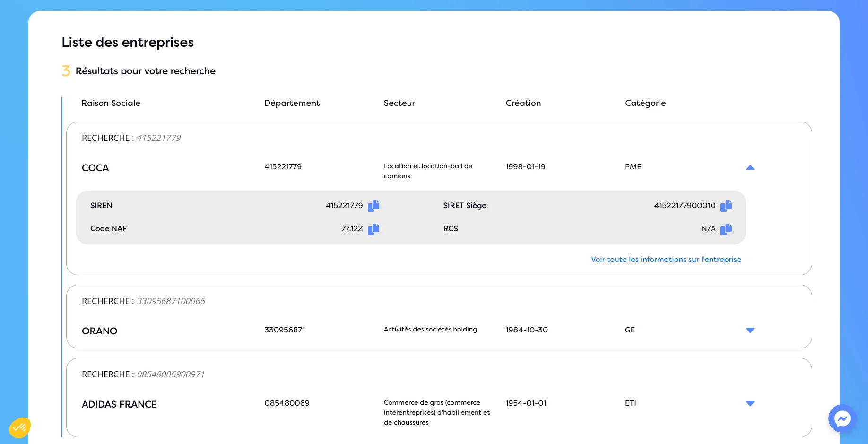Copy the SIREN number 415221779
868x444 pixels.
click(x=373, y=206)
